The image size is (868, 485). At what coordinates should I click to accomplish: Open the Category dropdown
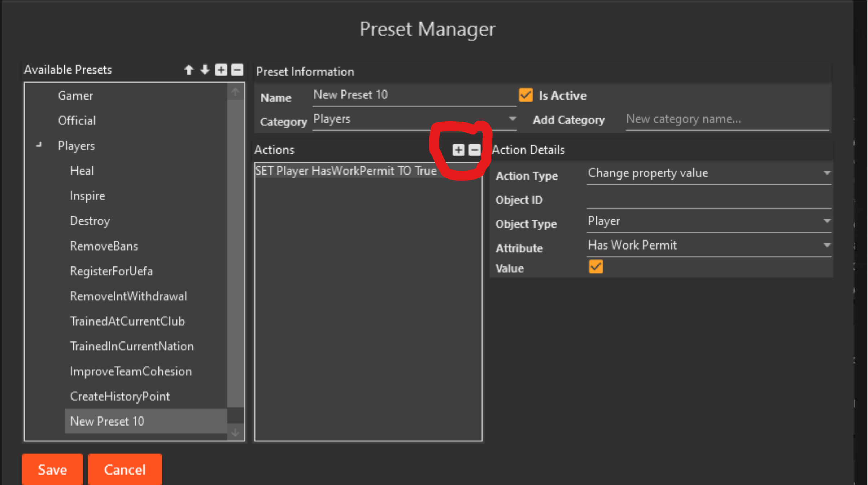click(x=415, y=119)
